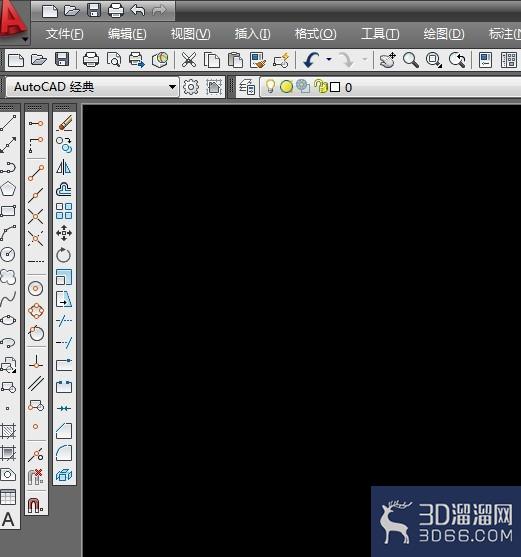Click workspace settings gear button

coord(191,87)
